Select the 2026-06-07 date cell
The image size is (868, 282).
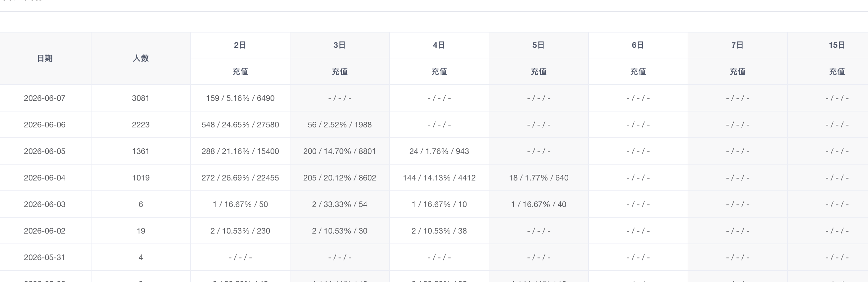pos(45,98)
